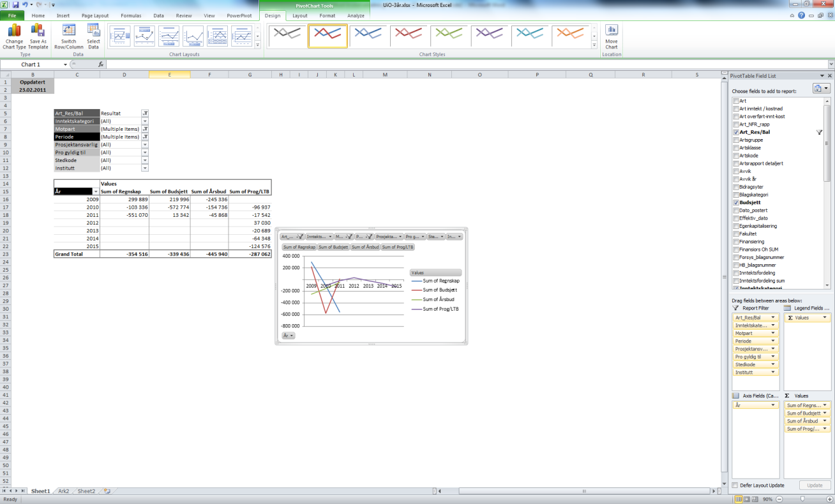
Task: Check the Fakultet field checkbox
Action: 736,233
